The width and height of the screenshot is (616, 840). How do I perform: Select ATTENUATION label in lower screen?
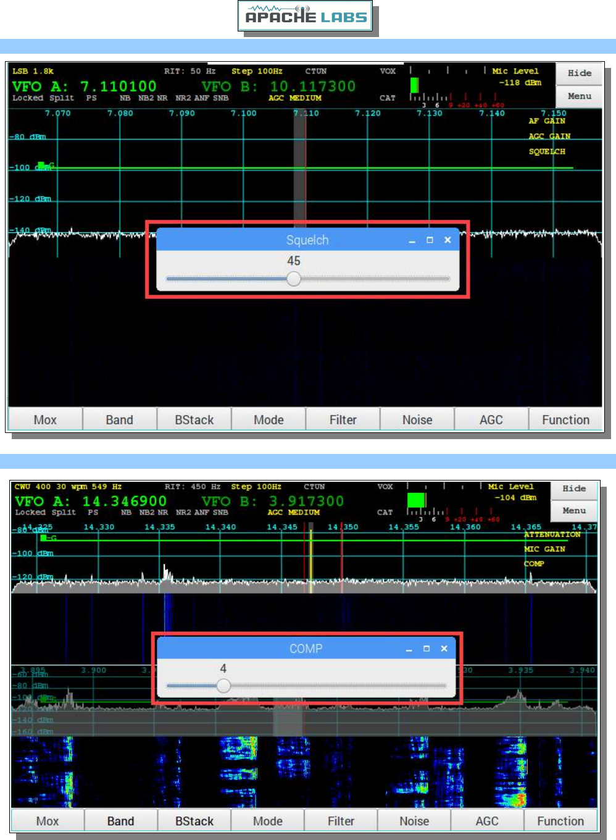pyautogui.click(x=552, y=534)
